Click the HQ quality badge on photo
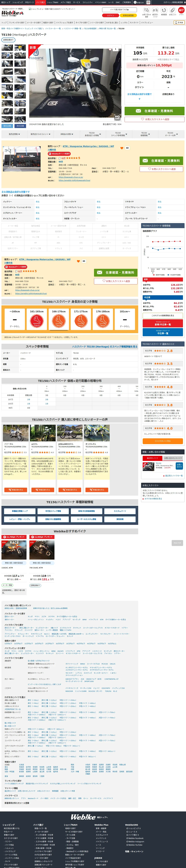Screen dimensions: 186x868 tap(117, 117)
